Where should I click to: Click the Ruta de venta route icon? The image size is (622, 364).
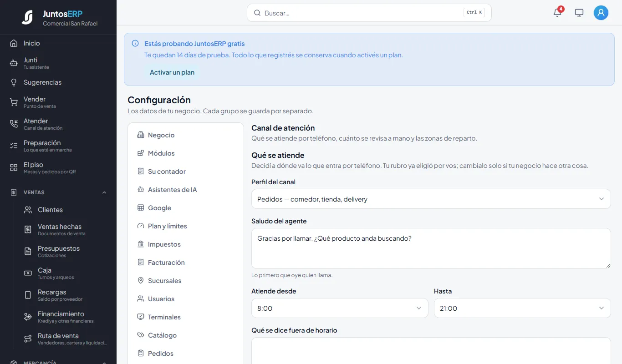tap(28, 339)
